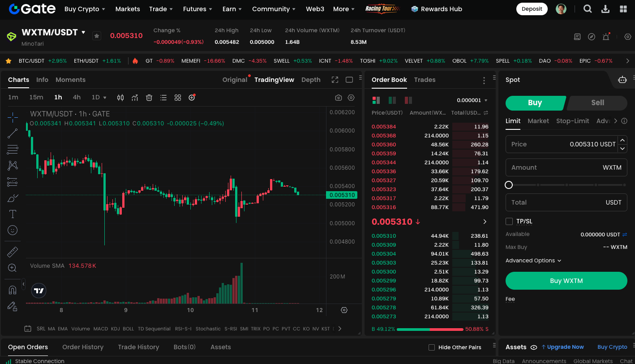The height and width of the screenshot is (364, 635).
Task: Show both sides order book view
Action: [x=376, y=100]
